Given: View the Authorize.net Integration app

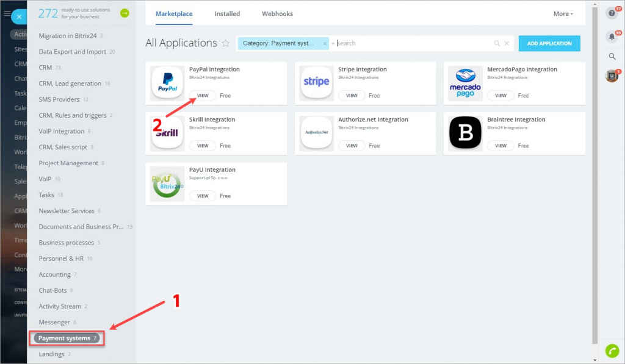Looking at the screenshot, I should click(352, 146).
